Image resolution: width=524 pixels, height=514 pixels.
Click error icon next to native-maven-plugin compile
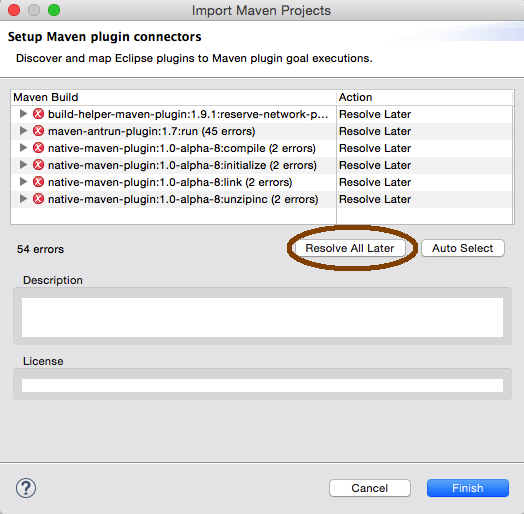click(38, 148)
